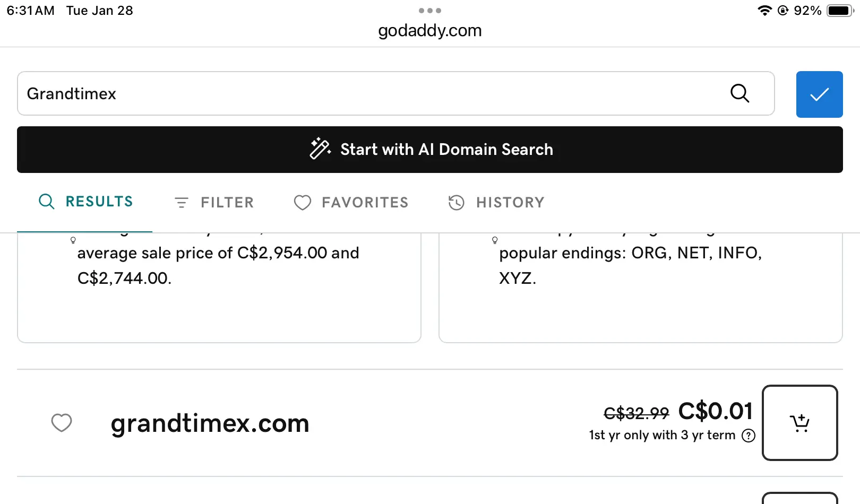Tap the magic wand AI icon
Image resolution: width=860 pixels, height=504 pixels.
tap(320, 149)
